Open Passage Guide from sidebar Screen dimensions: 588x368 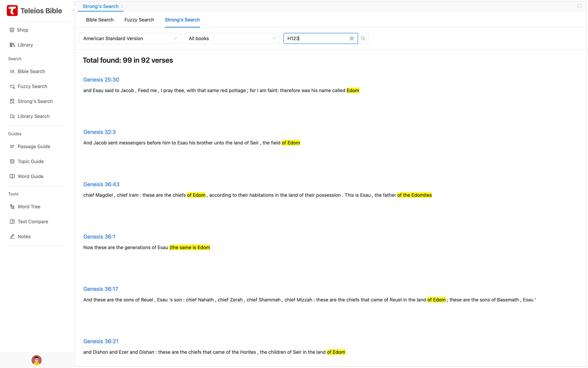point(34,146)
